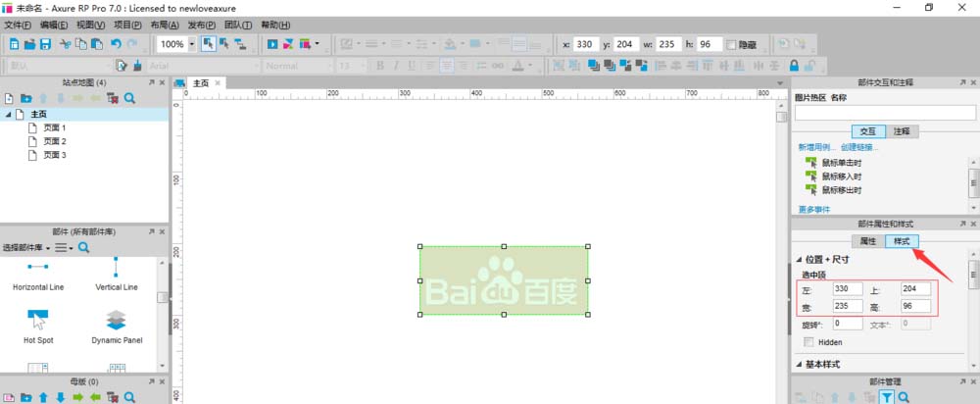Screen dimensions: 980x404
Task: Open the 100% zoom dropdown
Action: 191,44
